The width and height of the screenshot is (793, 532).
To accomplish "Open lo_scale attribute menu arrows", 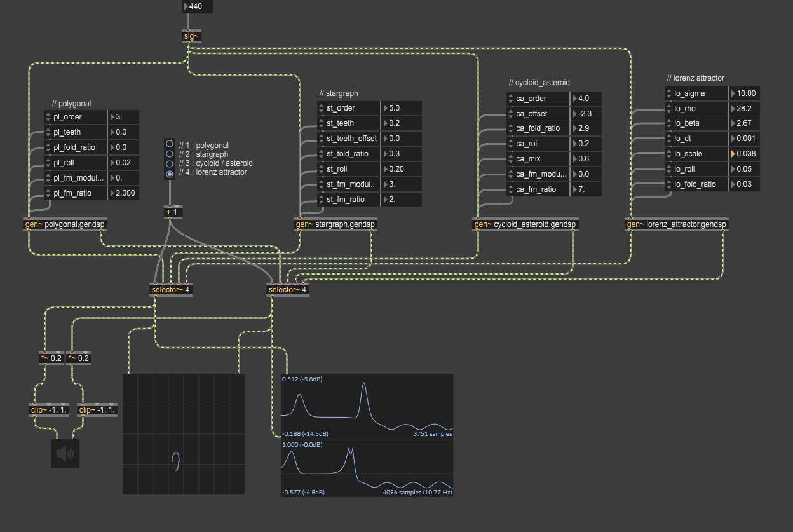I will coord(668,154).
